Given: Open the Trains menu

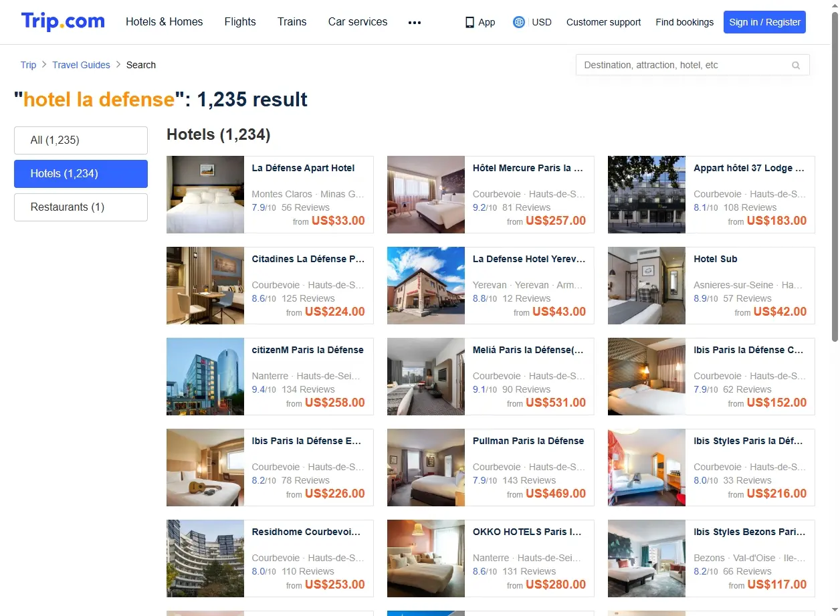Looking at the screenshot, I should [x=292, y=22].
